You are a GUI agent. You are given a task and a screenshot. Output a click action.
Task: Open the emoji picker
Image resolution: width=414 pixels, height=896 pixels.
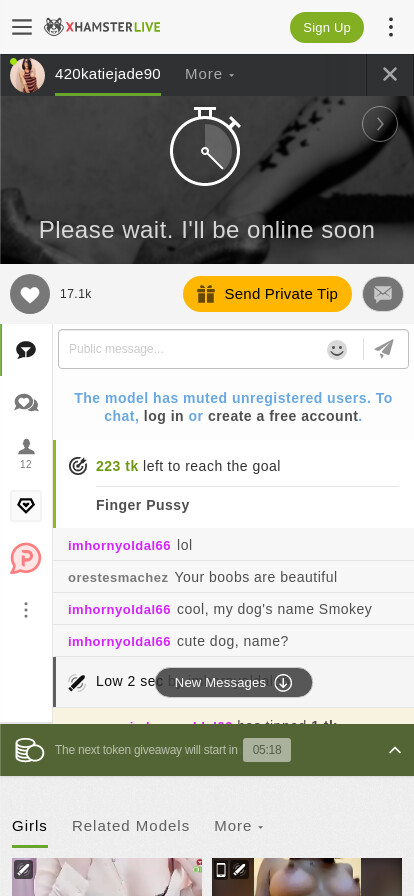(x=337, y=349)
